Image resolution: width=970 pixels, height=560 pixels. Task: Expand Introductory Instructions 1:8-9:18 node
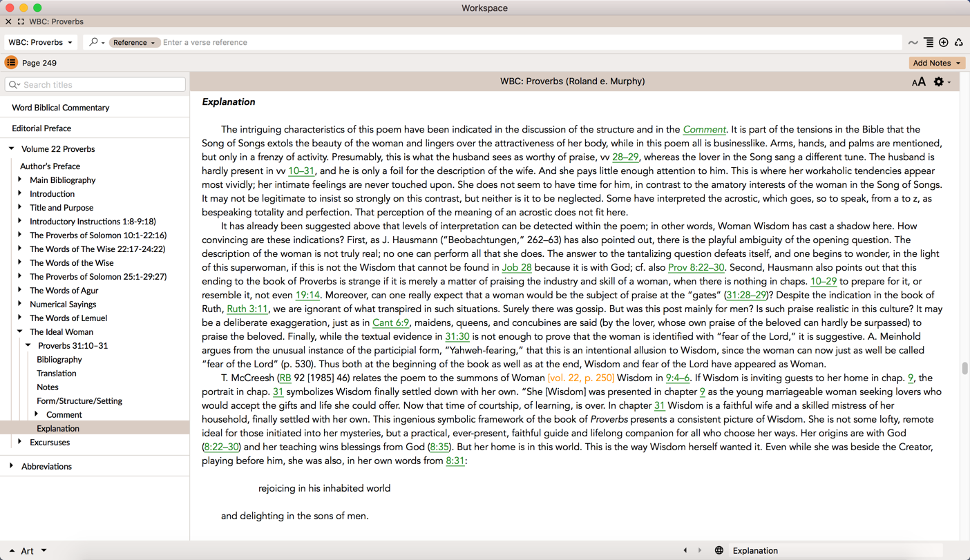[20, 221]
